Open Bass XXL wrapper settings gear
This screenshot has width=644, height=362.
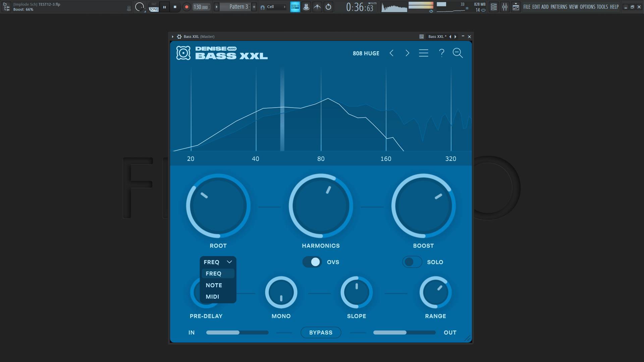[179, 37]
